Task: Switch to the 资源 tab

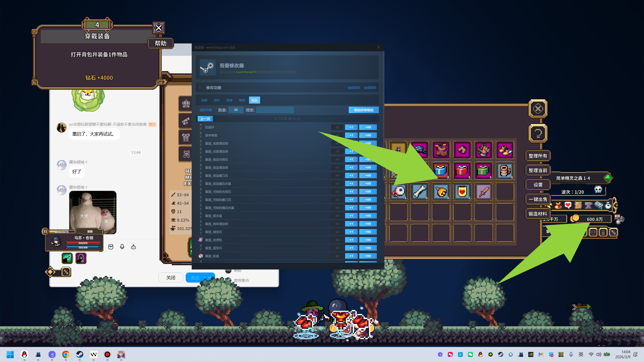Action: 229,100
